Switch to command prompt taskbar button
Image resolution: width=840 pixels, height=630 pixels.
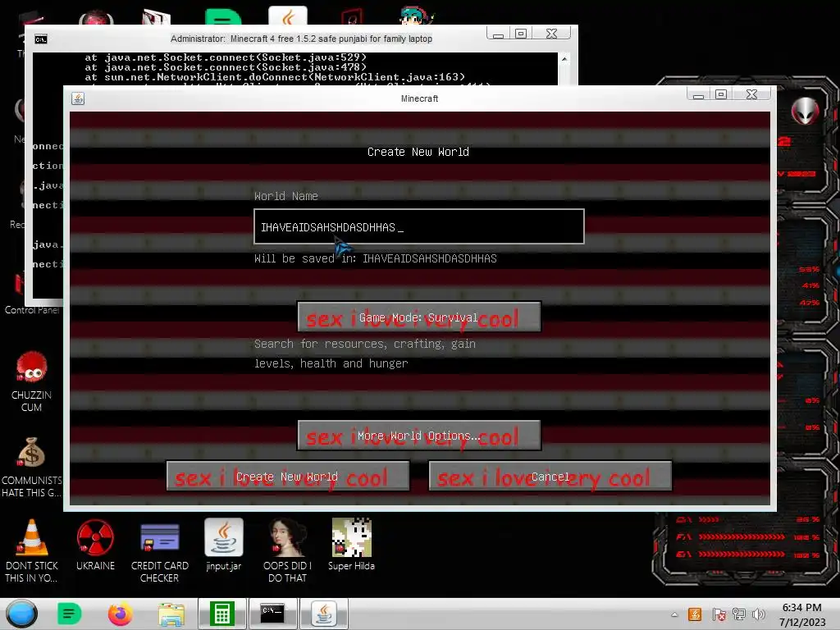click(x=272, y=614)
